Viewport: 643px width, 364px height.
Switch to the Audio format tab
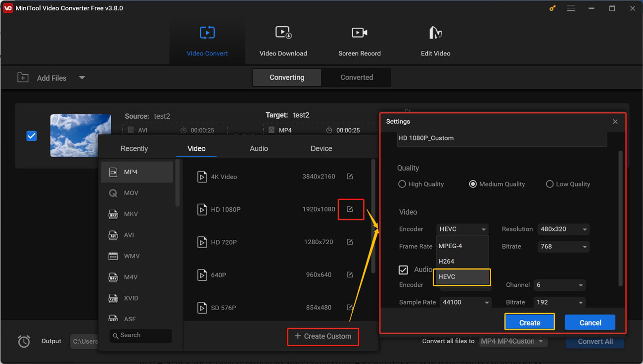tap(259, 148)
